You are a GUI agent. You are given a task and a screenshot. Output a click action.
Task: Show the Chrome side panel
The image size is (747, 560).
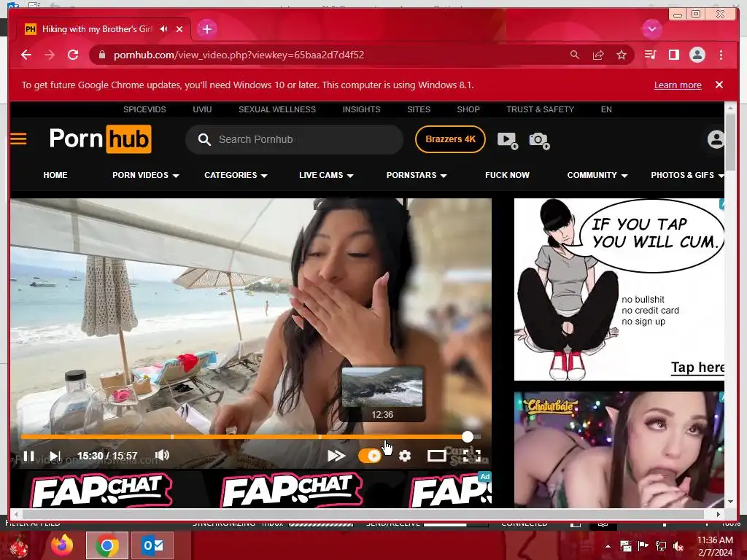[673, 55]
